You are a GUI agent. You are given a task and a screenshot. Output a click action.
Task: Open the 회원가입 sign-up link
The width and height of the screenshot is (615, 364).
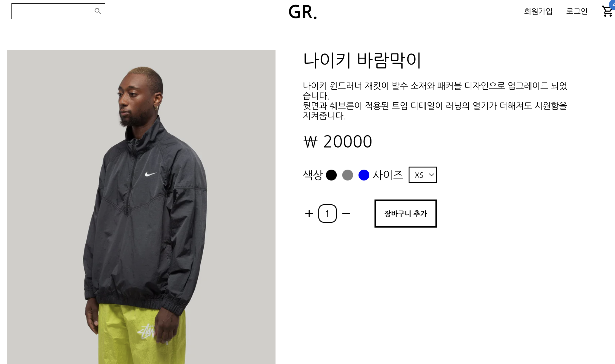pyautogui.click(x=538, y=11)
